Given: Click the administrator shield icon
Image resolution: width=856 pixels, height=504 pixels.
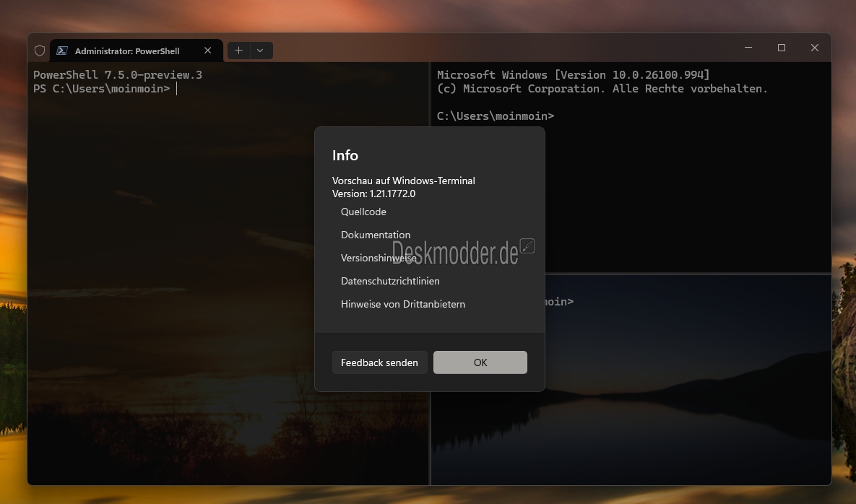Looking at the screenshot, I should tap(39, 51).
